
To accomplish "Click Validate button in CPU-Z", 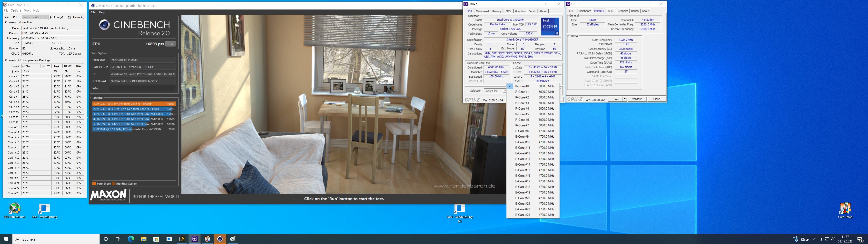I will click(637, 99).
